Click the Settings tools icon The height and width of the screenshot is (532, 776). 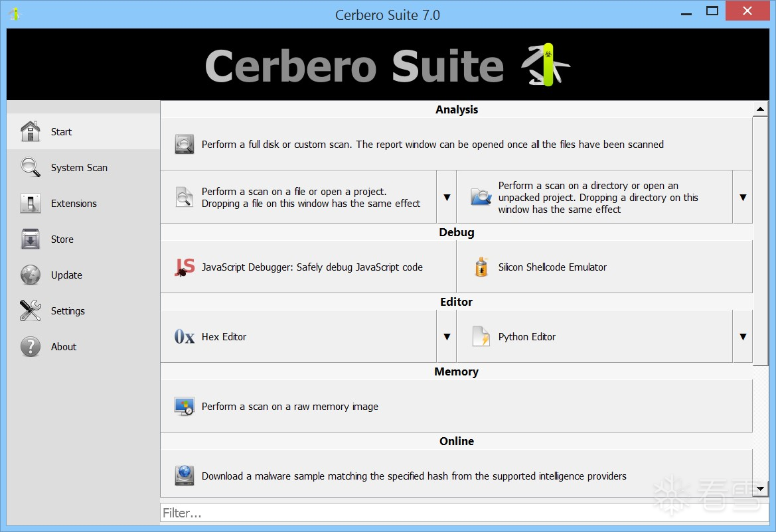[30, 310]
